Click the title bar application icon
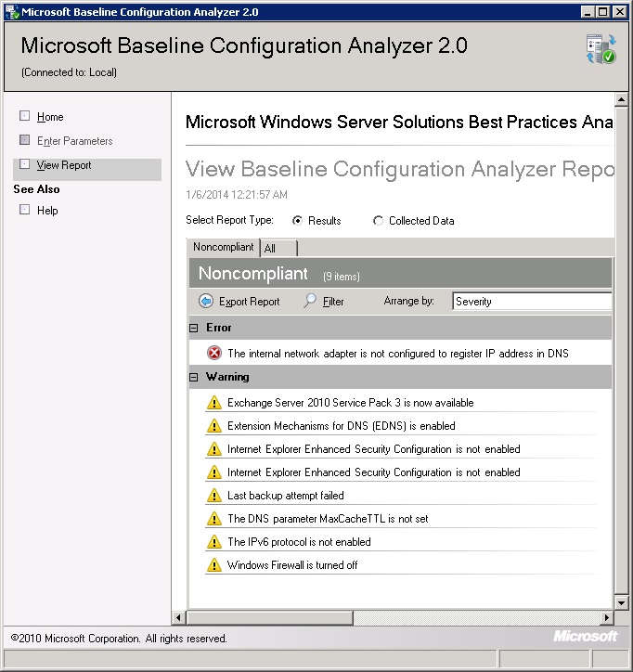 [x=12, y=12]
